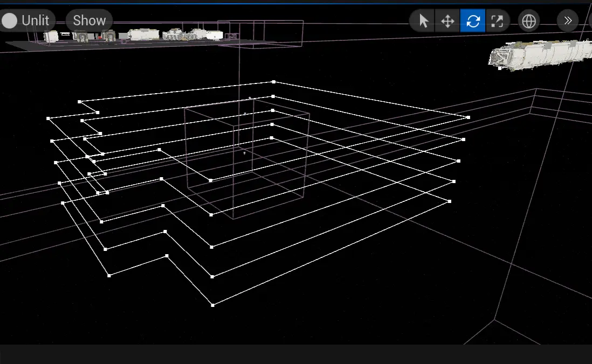Switch to the Translate move tool
This screenshot has height=364, width=592.
[448, 21]
